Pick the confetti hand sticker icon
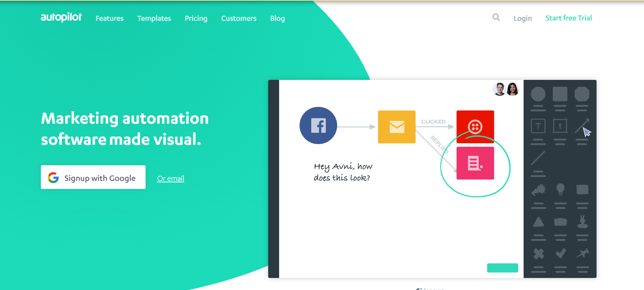The height and width of the screenshot is (290, 644). tap(539, 190)
